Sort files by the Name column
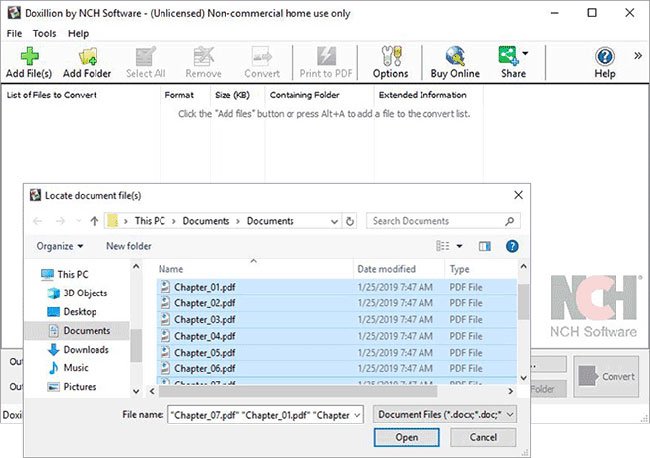The height and width of the screenshot is (458, 650). click(255, 269)
